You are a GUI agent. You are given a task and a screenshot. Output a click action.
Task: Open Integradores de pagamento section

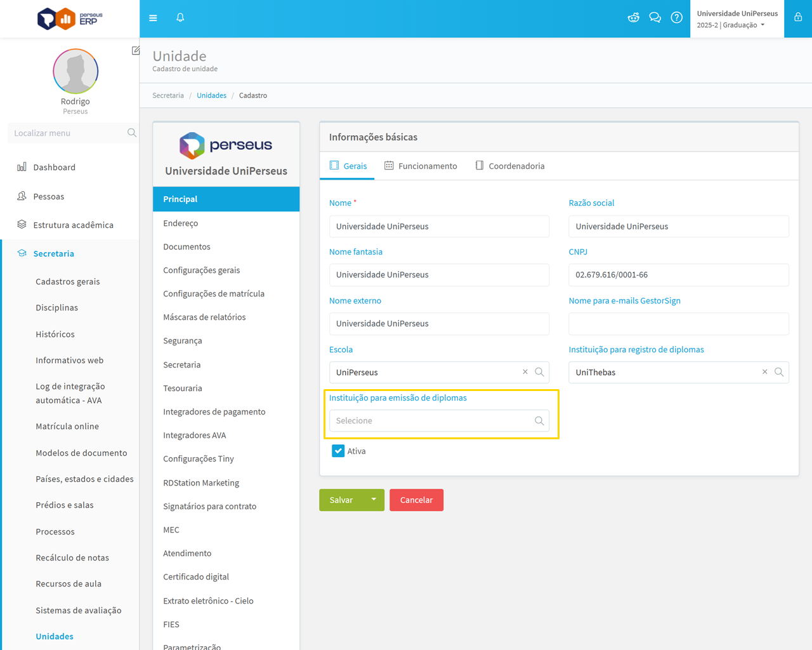pos(226,411)
